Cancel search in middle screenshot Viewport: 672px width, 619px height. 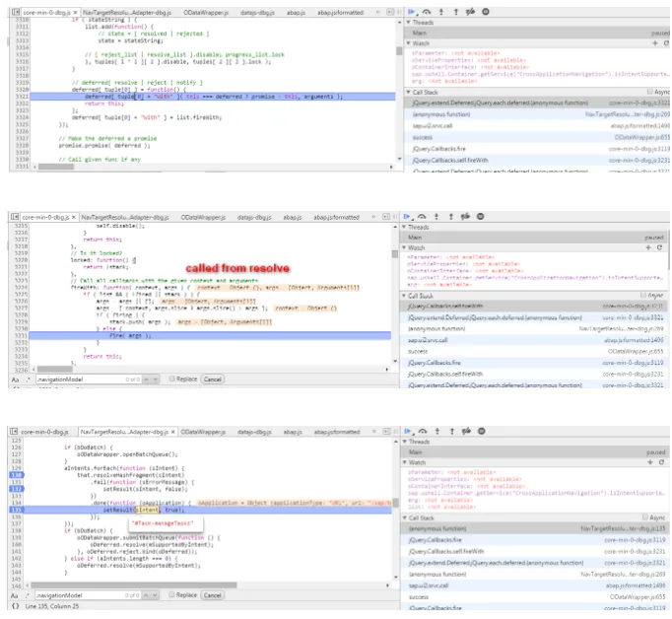[213, 379]
